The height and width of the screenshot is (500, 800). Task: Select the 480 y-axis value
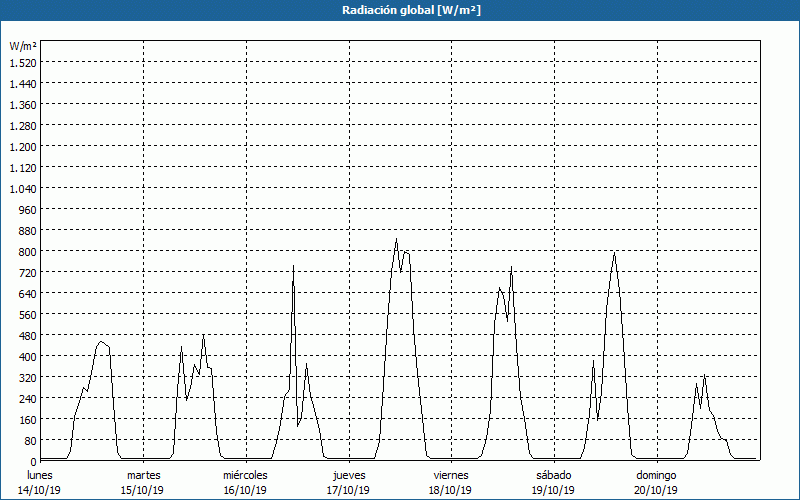tap(29, 335)
